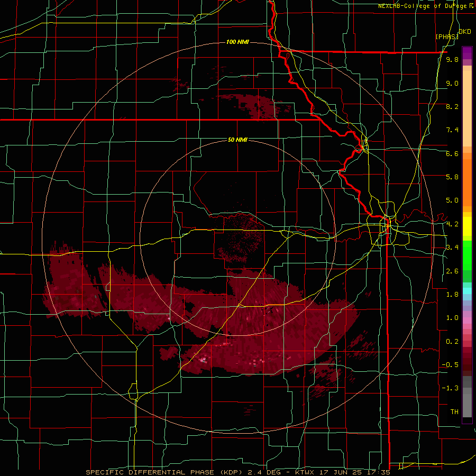Click the 1.8 scale value
The image size is (476, 476).
[452, 295]
